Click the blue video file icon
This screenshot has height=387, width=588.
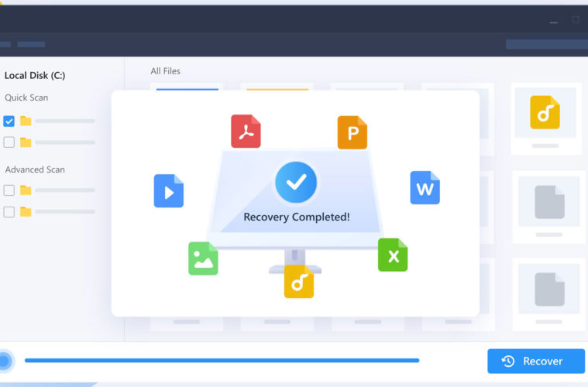168,190
